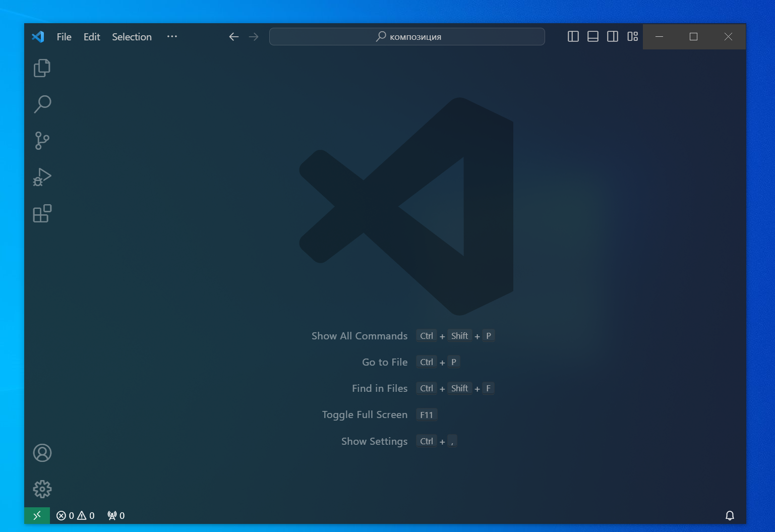
Task: Toggle the secondary side bar layout icon
Action: pyautogui.click(x=613, y=37)
